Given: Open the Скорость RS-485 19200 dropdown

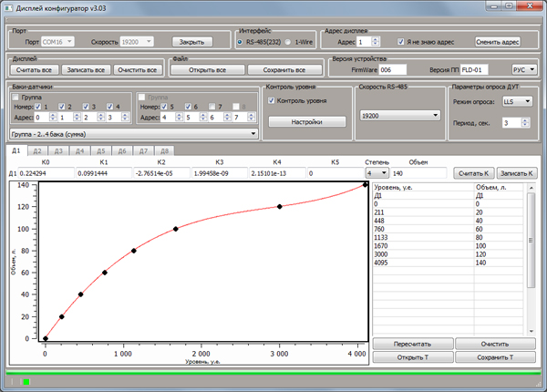Looking at the screenshot, I should 400,116.
